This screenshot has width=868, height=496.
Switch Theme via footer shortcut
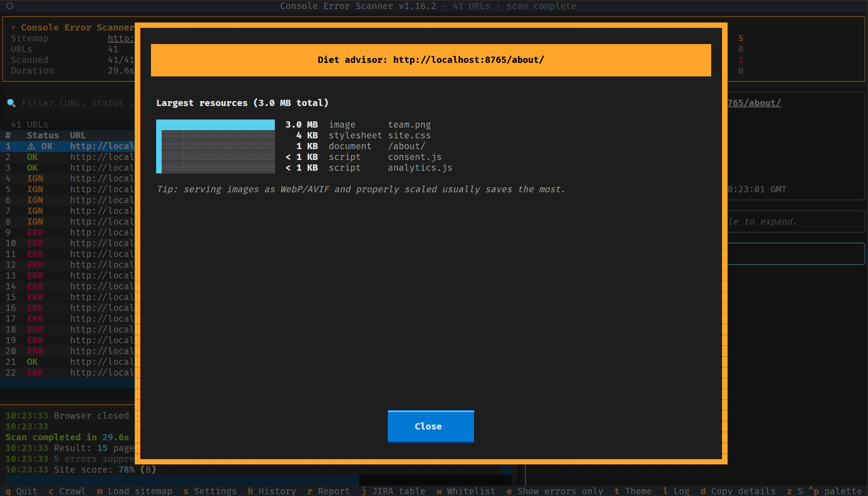(633, 491)
